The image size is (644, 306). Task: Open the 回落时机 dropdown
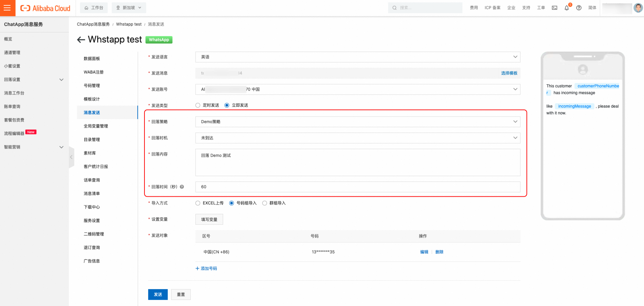click(358, 138)
